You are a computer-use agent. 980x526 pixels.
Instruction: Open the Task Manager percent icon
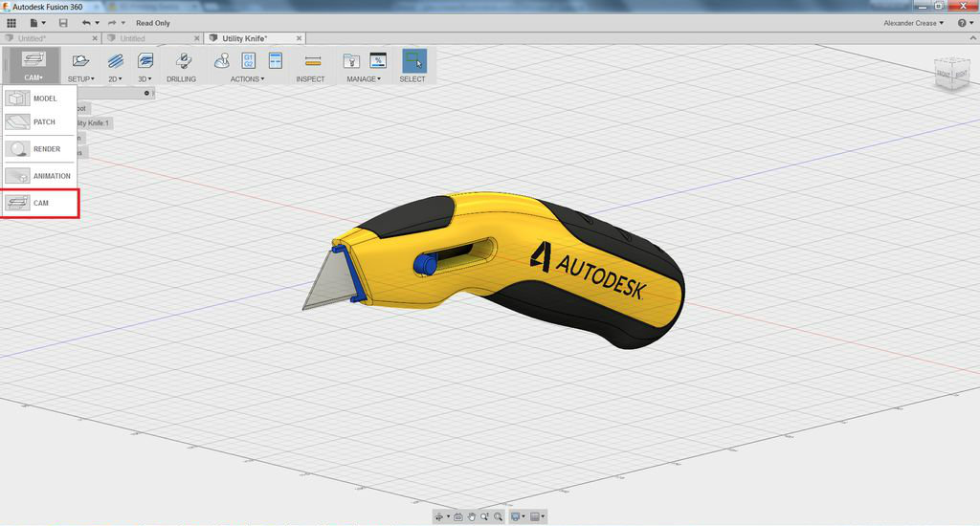click(x=378, y=61)
